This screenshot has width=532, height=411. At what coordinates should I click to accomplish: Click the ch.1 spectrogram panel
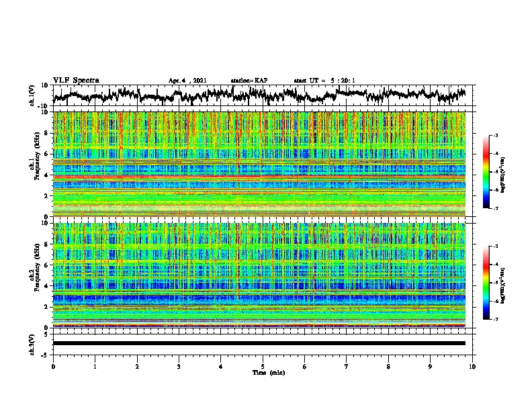(259, 164)
